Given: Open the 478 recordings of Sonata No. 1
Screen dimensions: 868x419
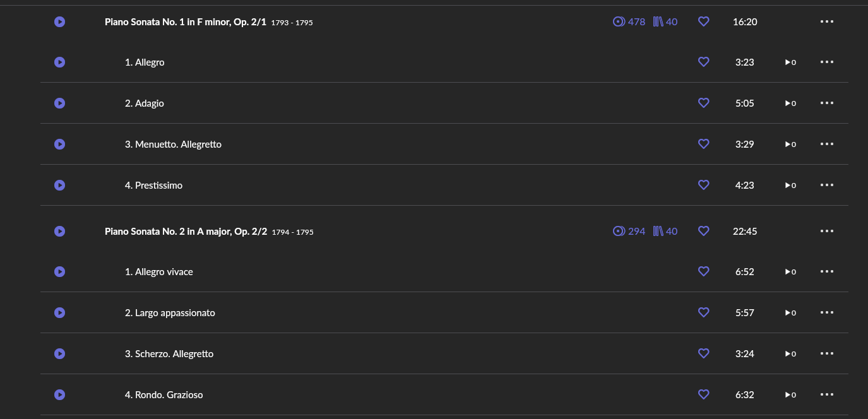Looking at the screenshot, I should [629, 22].
